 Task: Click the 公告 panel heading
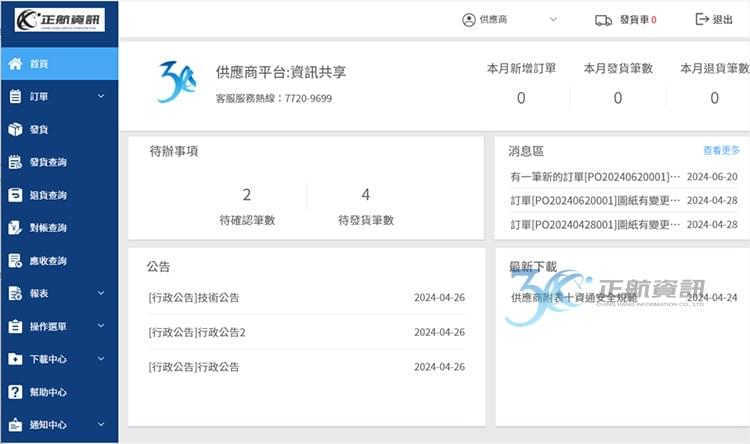158,266
